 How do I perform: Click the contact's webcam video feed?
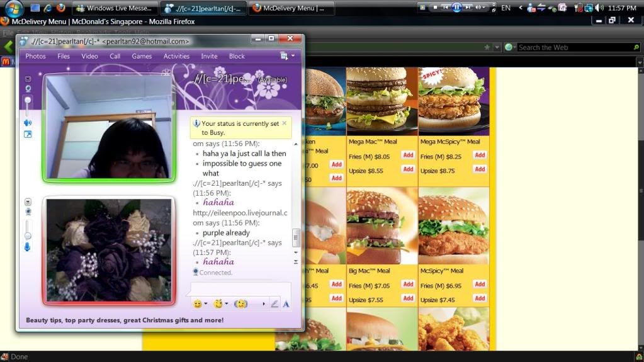(x=109, y=127)
